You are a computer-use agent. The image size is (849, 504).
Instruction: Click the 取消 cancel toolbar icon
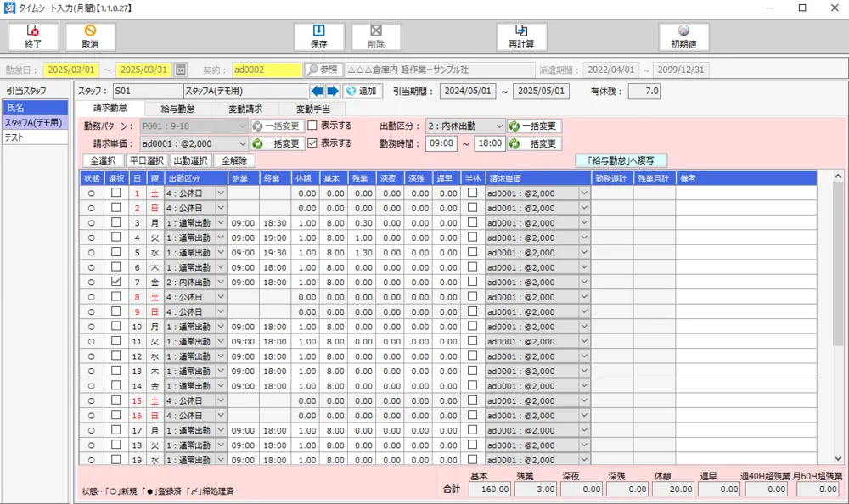(x=91, y=36)
